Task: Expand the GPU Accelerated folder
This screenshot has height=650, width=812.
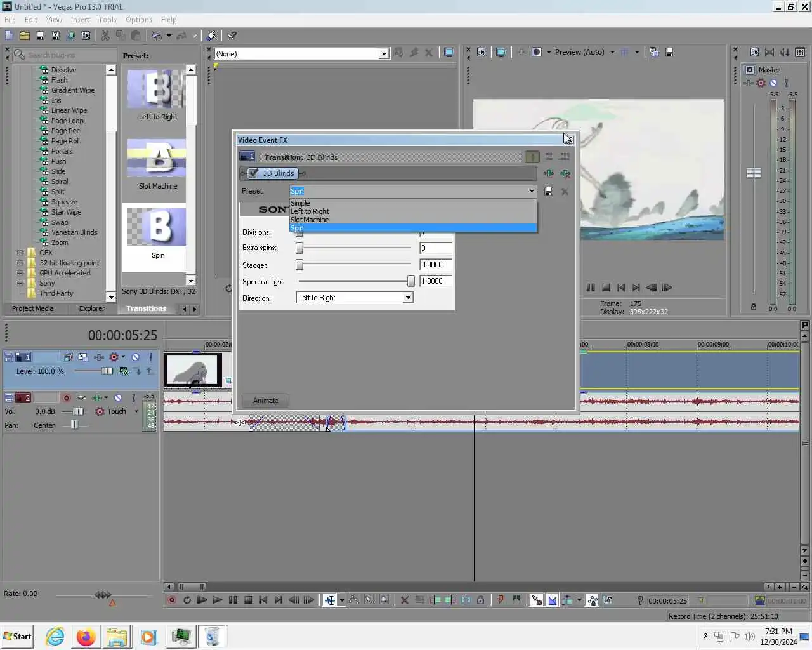Action: click(20, 273)
